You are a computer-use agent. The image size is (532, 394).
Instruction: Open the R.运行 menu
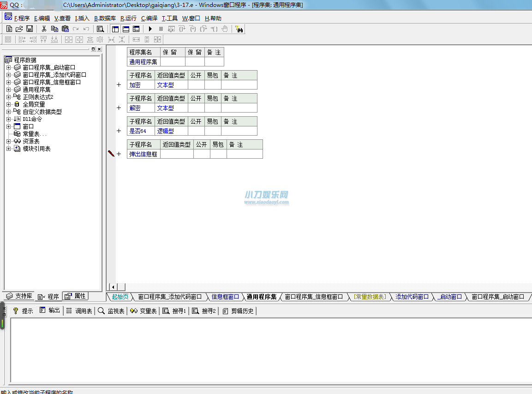pos(128,18)
